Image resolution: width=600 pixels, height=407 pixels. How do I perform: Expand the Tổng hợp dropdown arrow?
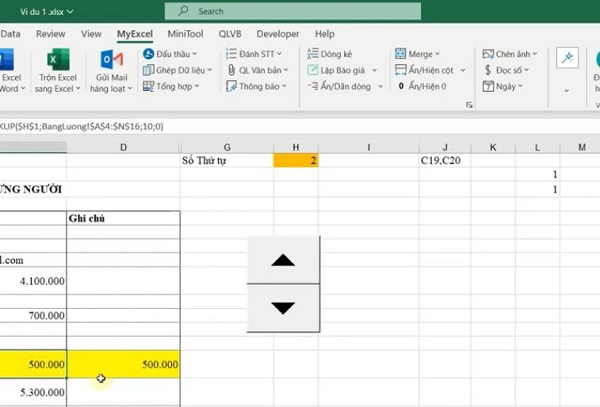tap(197, 86)
